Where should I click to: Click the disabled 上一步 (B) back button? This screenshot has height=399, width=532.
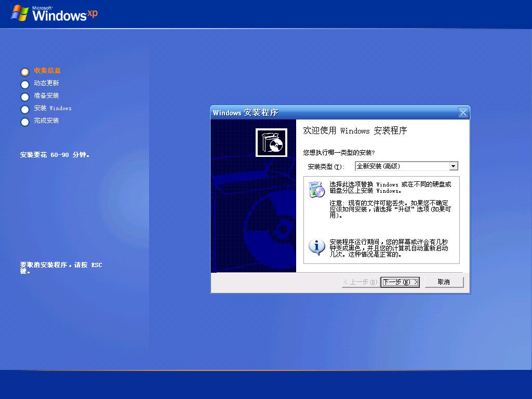click(361, 282)
